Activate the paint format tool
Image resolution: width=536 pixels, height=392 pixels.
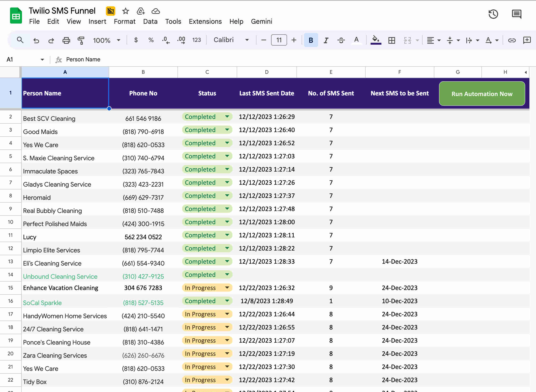pyautogui.click(x=81, y=40)
